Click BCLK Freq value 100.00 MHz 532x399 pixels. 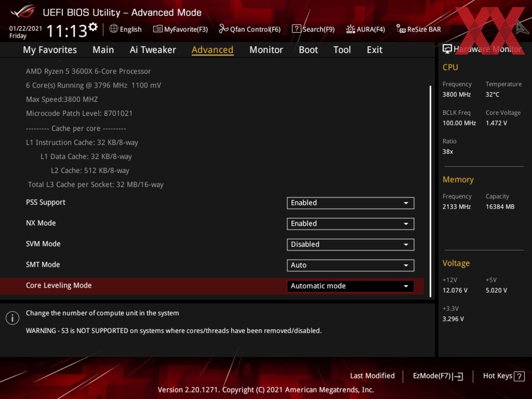click(459, 123)
